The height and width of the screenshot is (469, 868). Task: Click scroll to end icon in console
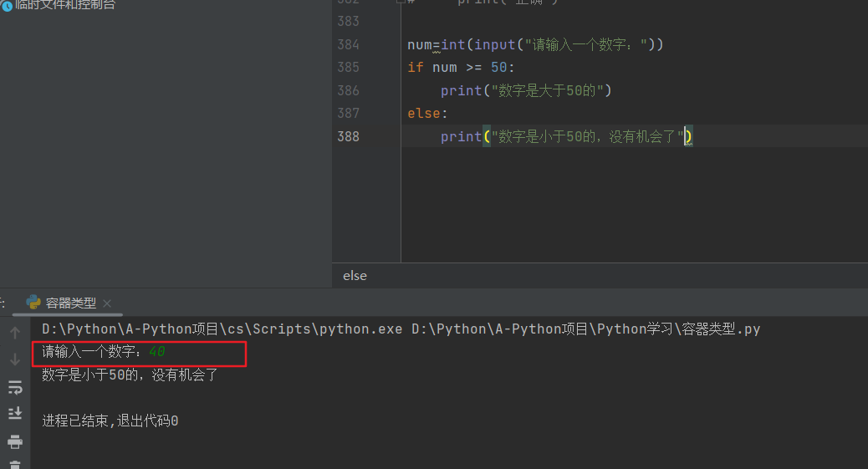coord(15,413)
